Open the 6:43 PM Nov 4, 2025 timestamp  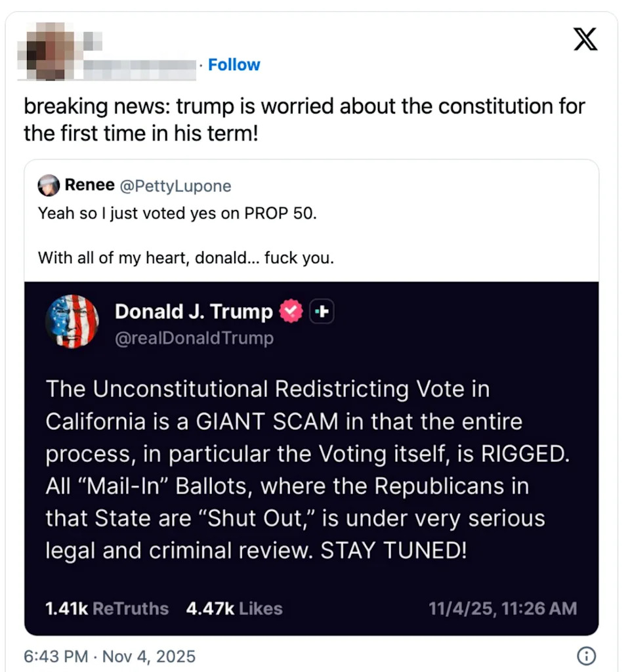pyautogui.click(x=110, y=656)
